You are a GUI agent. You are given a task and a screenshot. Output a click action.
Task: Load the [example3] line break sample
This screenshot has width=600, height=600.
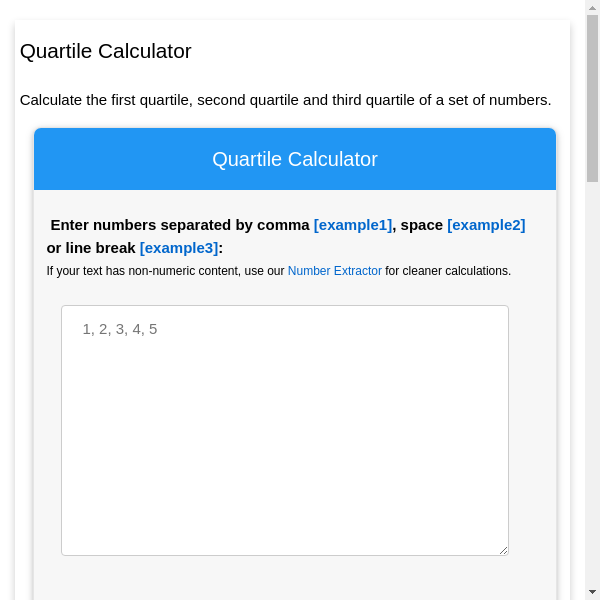(178, 248)
